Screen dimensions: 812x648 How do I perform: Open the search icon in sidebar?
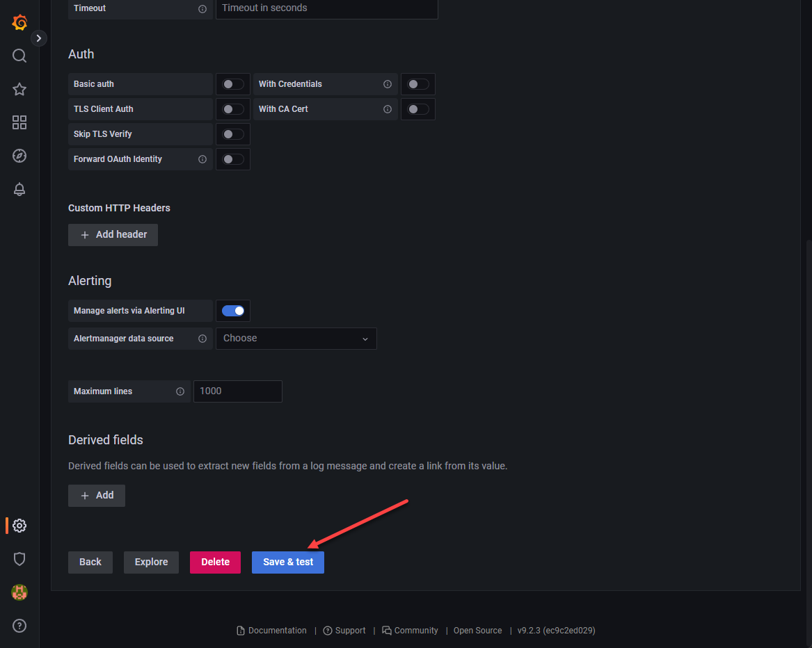point(19,56)
